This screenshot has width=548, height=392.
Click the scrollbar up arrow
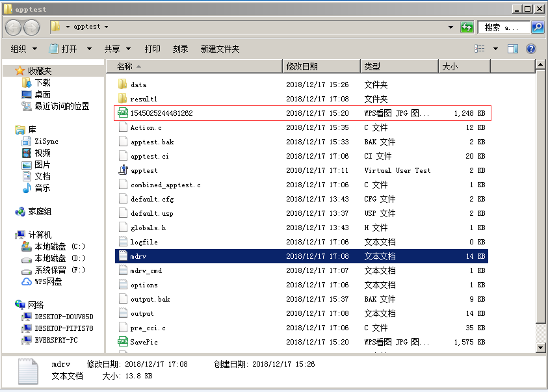(540, 64)
